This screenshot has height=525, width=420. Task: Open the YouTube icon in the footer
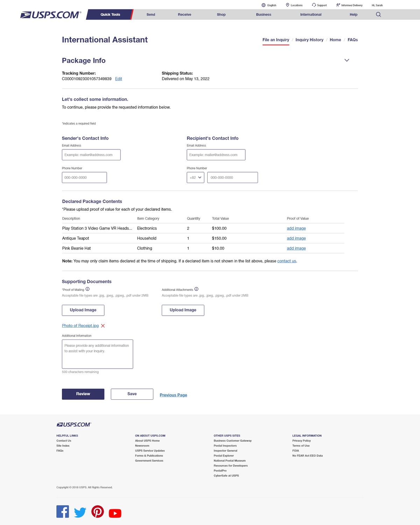(115, 513)
